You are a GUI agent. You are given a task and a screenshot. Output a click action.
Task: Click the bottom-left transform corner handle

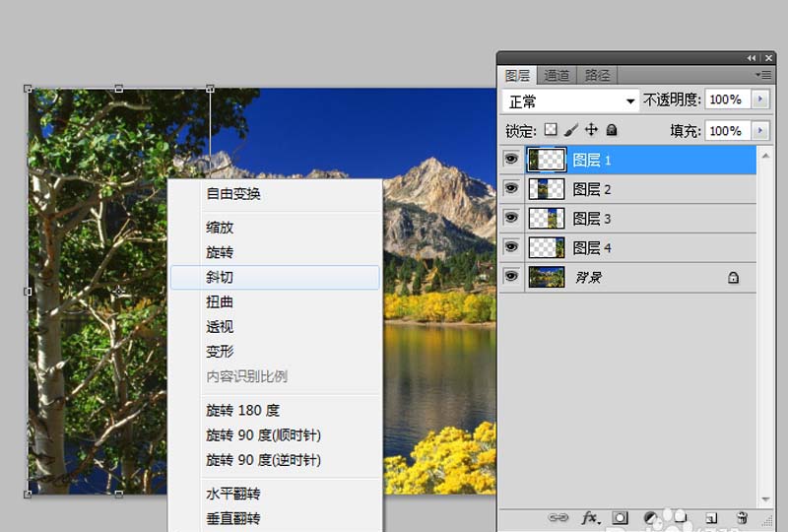point(28,495)
